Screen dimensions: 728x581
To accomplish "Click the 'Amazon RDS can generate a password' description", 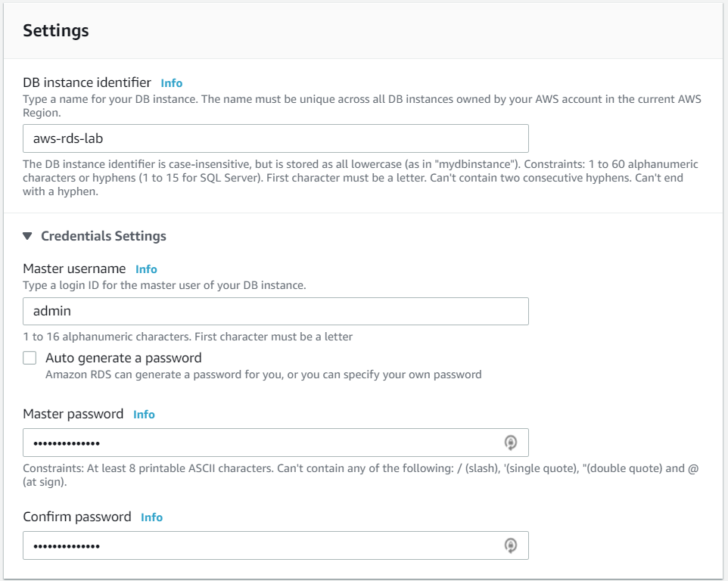I will pyautogui.click(x=263, y=374).
